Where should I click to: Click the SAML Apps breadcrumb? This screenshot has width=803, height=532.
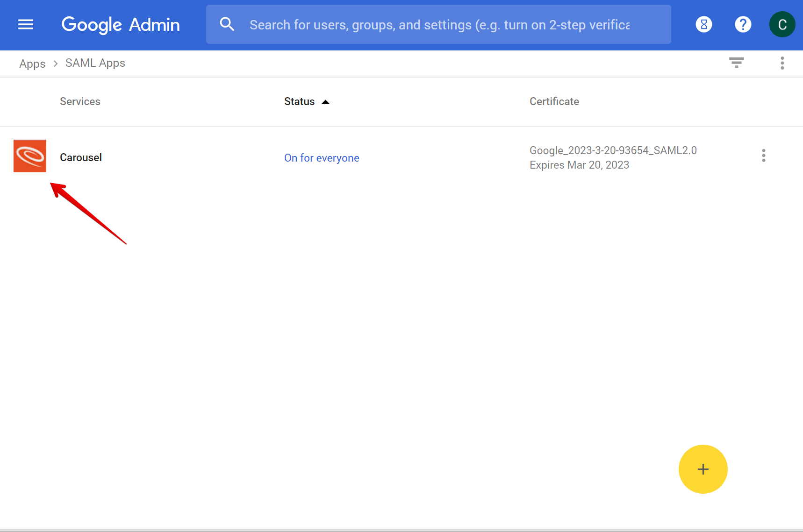[95, 63]
